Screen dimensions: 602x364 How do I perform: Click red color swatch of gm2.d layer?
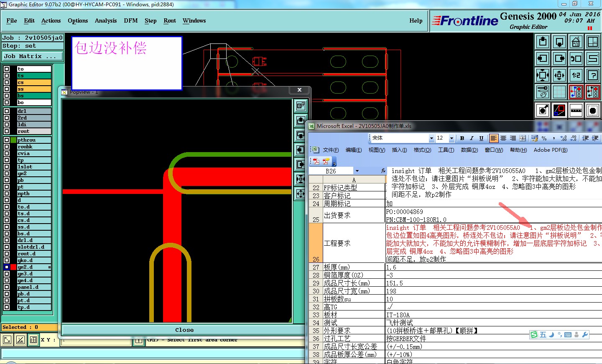tap(13, 267)
